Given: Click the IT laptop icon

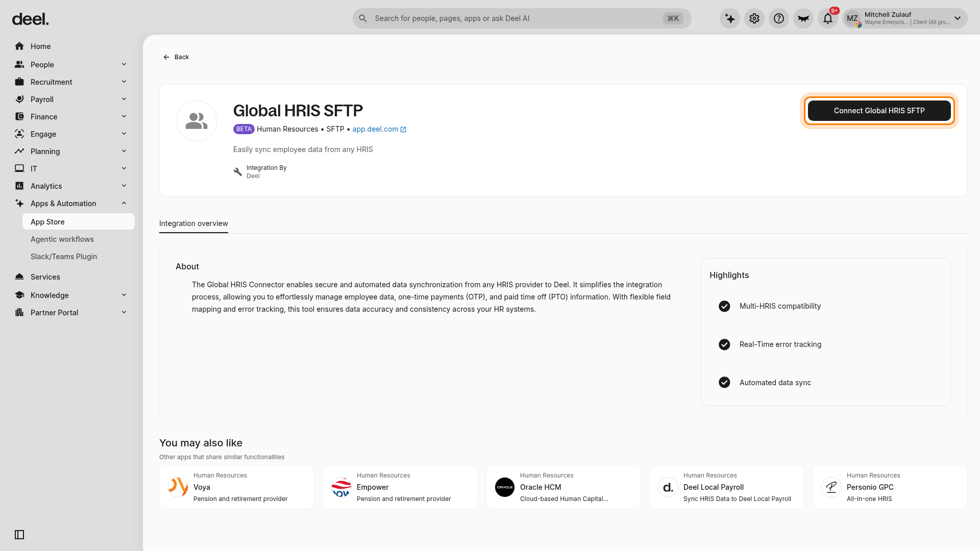Looking at the screenshot, I should (x=19, y=169).
